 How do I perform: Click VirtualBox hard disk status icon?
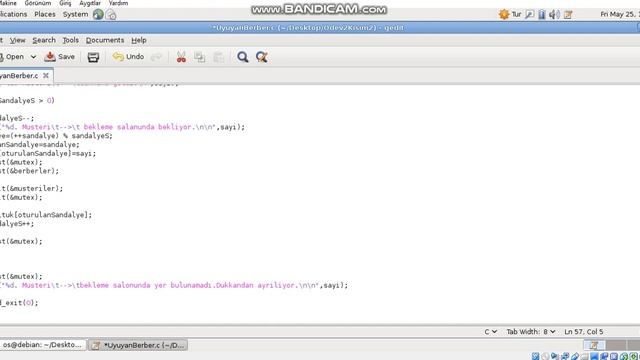pyautogui.click(x=536, y=356)
